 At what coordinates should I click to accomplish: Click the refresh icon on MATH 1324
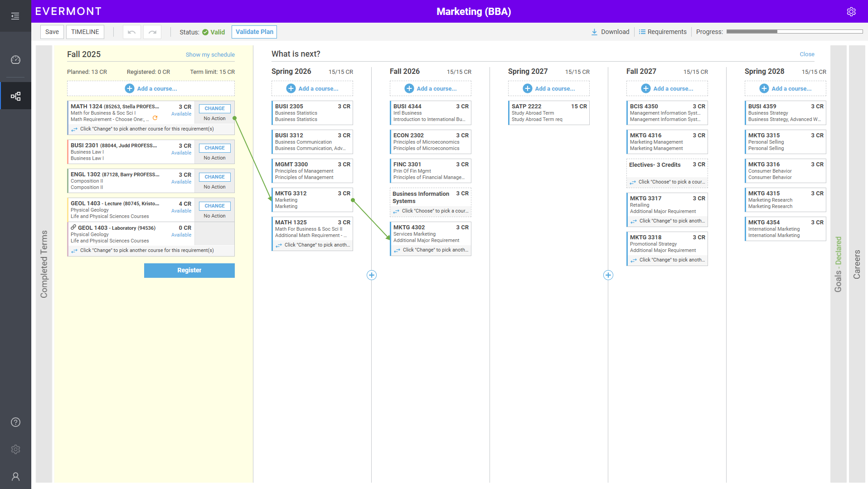click(x=155, y=118)
